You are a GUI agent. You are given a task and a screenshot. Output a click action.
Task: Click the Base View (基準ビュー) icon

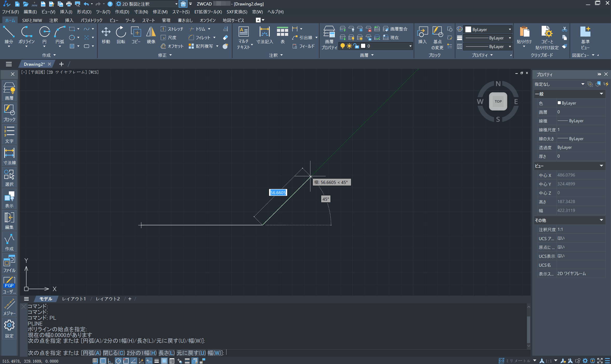[x=585, y=38]
